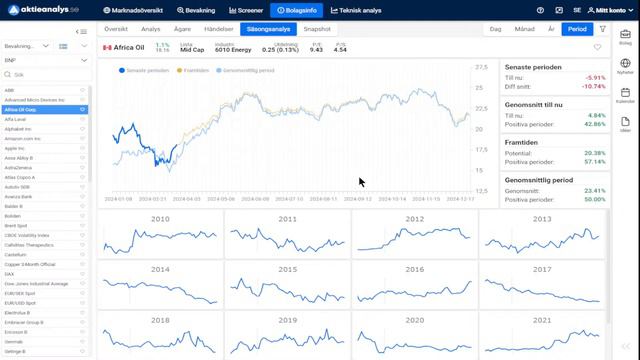640x360 pixels.
Task: Open dropdown next to list view icon
Action: [84, 46]
